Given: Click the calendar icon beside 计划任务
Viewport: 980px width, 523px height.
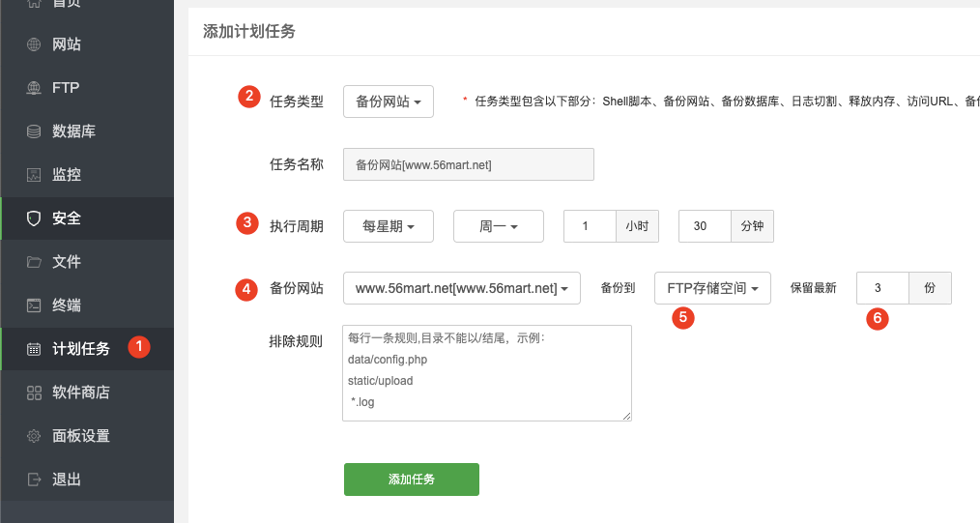Looking at the screenshot, I should click(x=34, y=349).
